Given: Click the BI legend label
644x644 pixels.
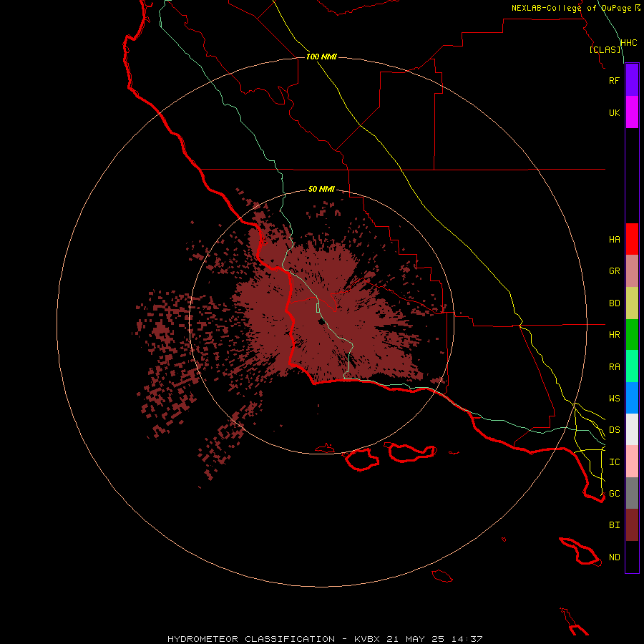Looking at the screenshot, I should click(x=614, y=525).
